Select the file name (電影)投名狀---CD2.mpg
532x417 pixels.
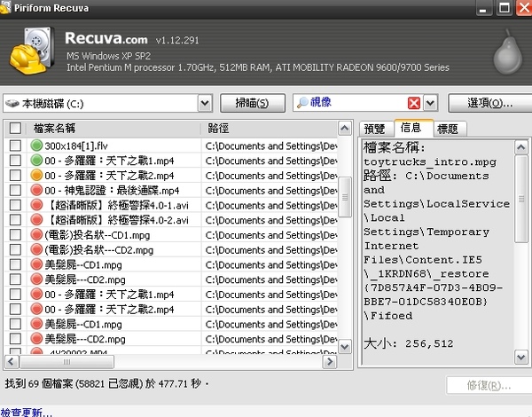point(99,250)
